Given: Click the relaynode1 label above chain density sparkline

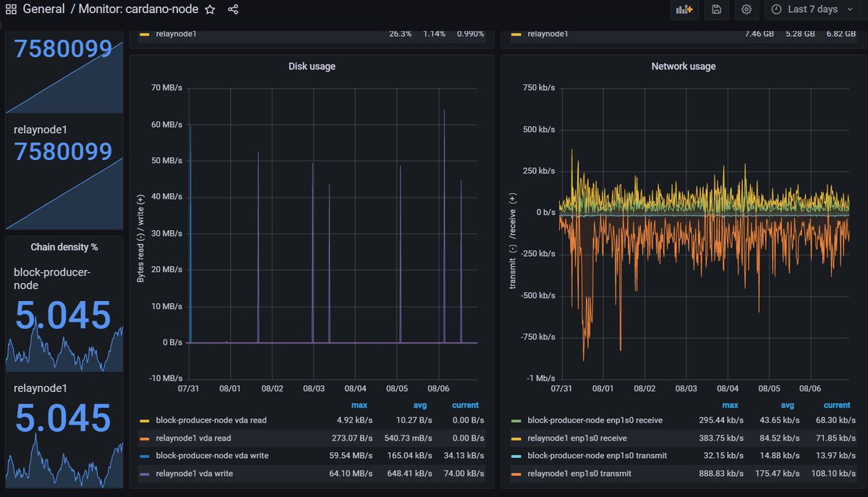Looking at the screenshot, I should (41, 388).
